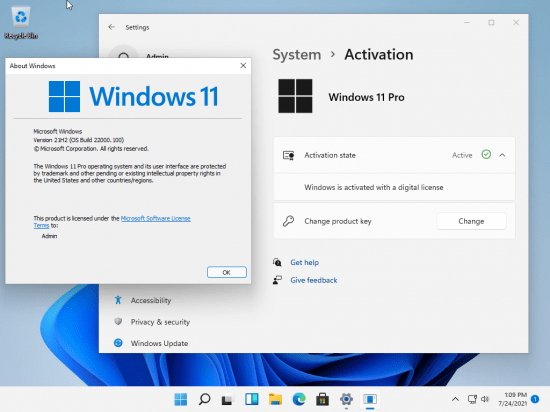Open taskbar Search magnifier

click(204, 399)
